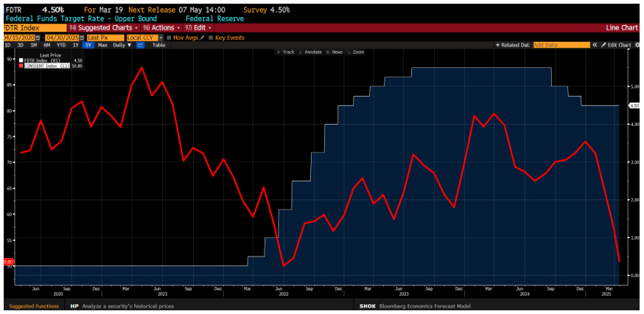Click the Line Chart title label
This screenshot has height=314, width=644.
click(x=622, y=27)
